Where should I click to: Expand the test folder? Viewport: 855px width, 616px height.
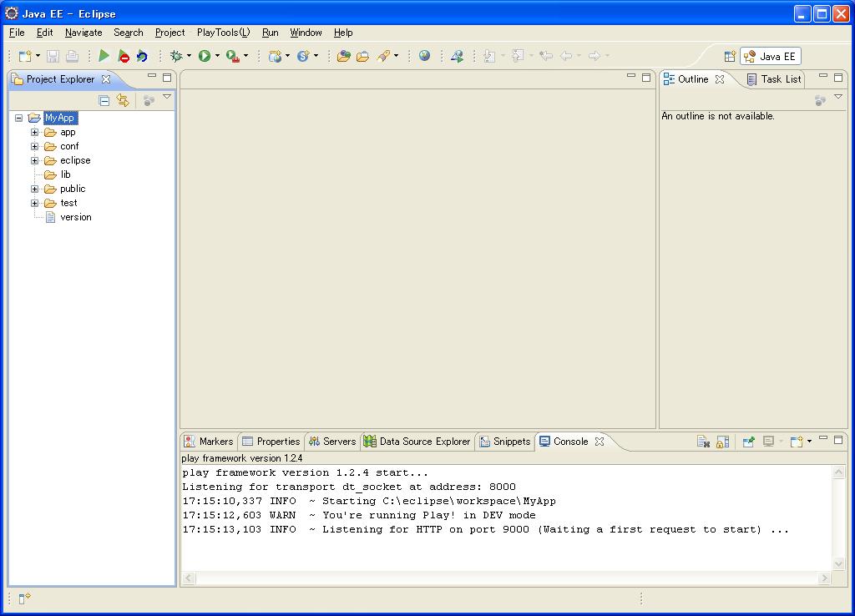(x=34, y=203)
